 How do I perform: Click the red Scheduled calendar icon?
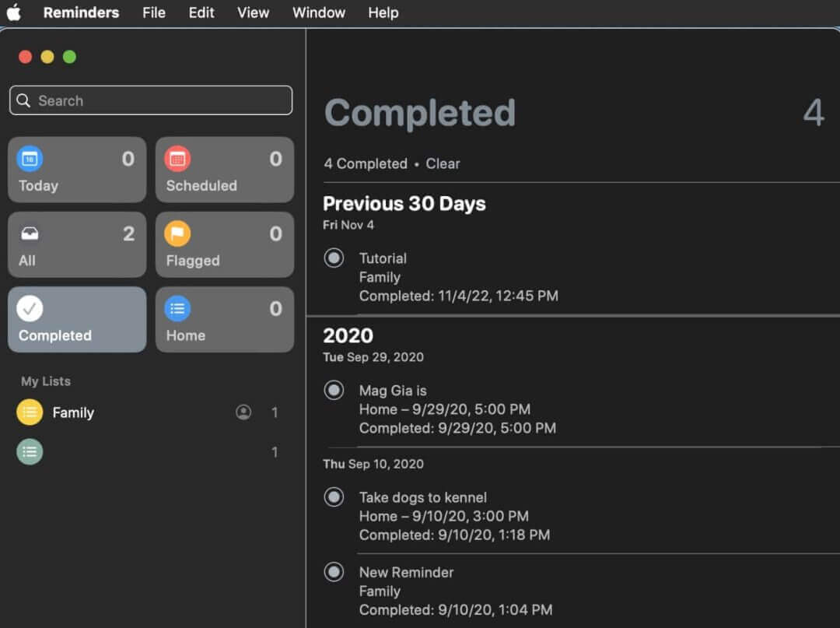pyautogui.click(x=177, y=159)
